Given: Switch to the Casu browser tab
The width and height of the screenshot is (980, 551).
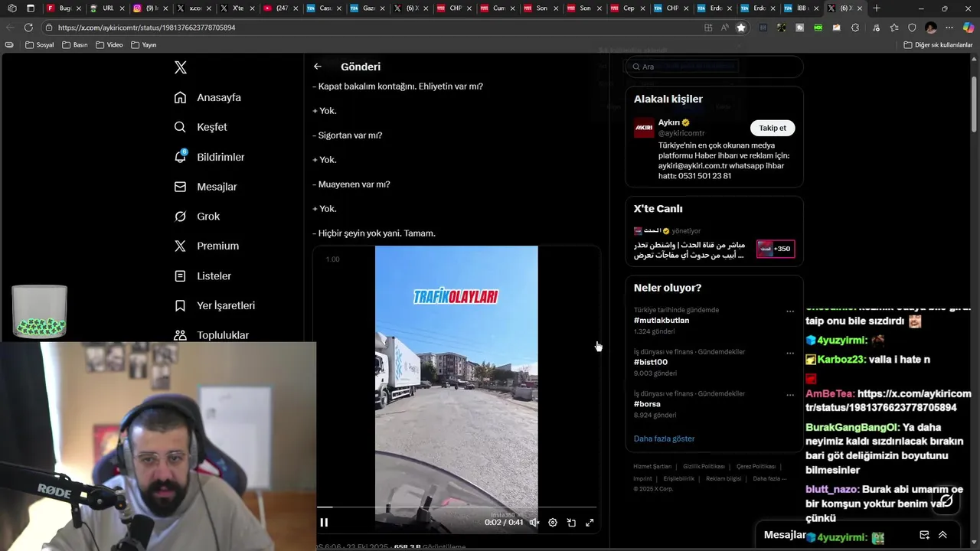Looking at the screenshot, I should coord(324,8).
